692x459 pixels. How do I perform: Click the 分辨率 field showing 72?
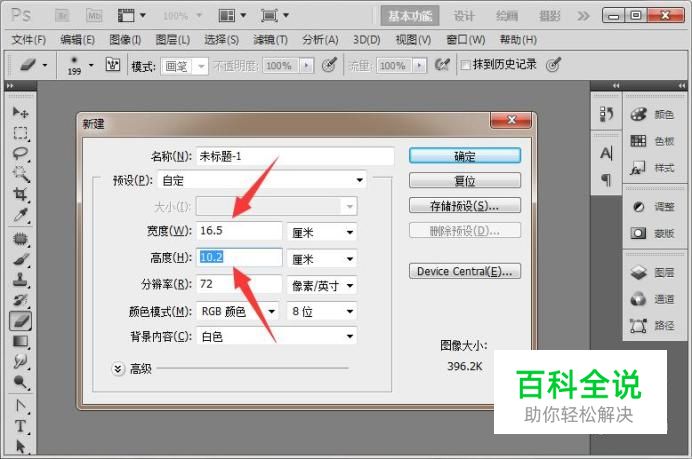(239, 284)
